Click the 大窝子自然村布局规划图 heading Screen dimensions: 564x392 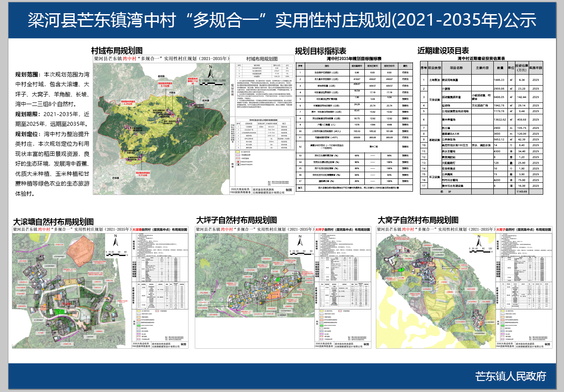point(418,220)
